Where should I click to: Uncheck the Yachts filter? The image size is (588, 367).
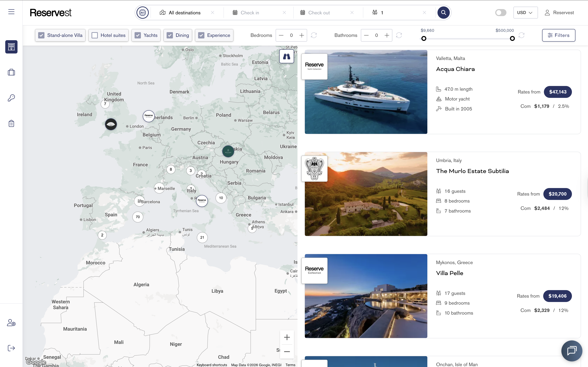(138, 35)
